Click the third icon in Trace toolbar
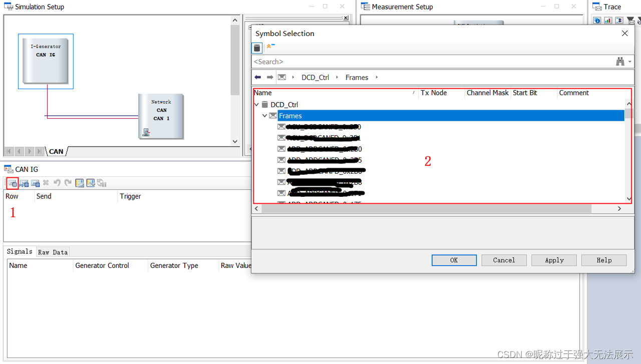 point(619,21)
